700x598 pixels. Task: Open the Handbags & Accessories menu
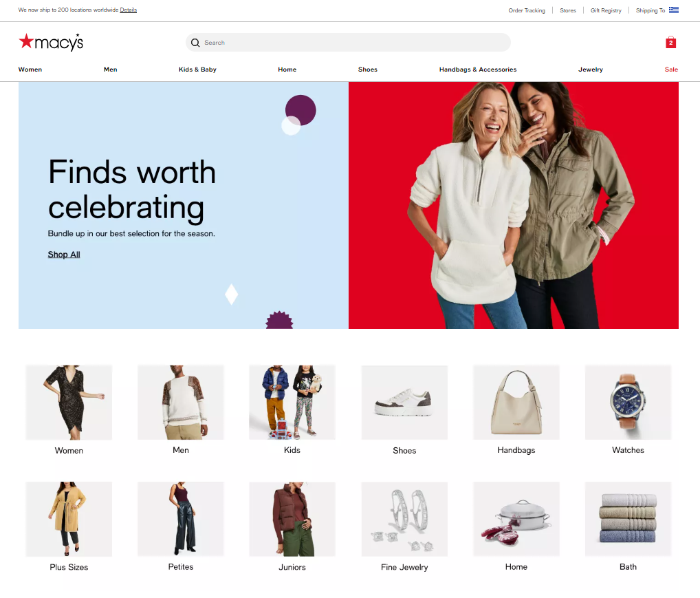pyautogui.click(x=478, y=70)
